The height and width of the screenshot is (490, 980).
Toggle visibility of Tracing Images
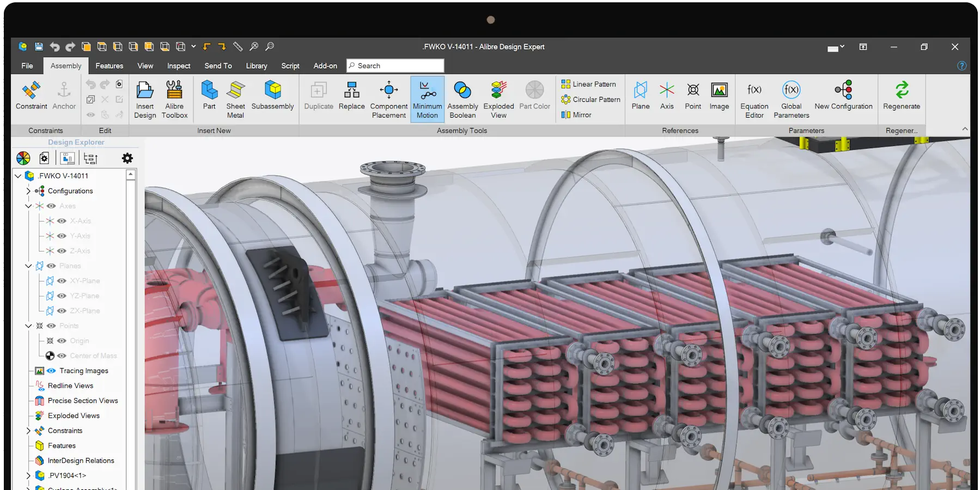click(51, 371)
